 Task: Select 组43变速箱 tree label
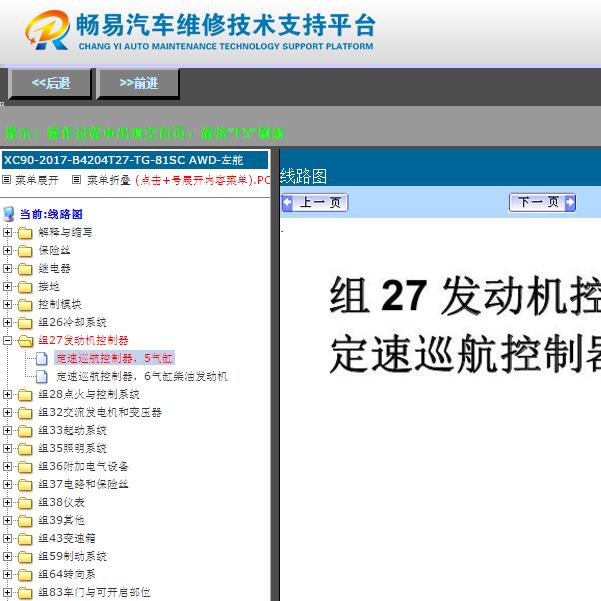click(66, 539)
